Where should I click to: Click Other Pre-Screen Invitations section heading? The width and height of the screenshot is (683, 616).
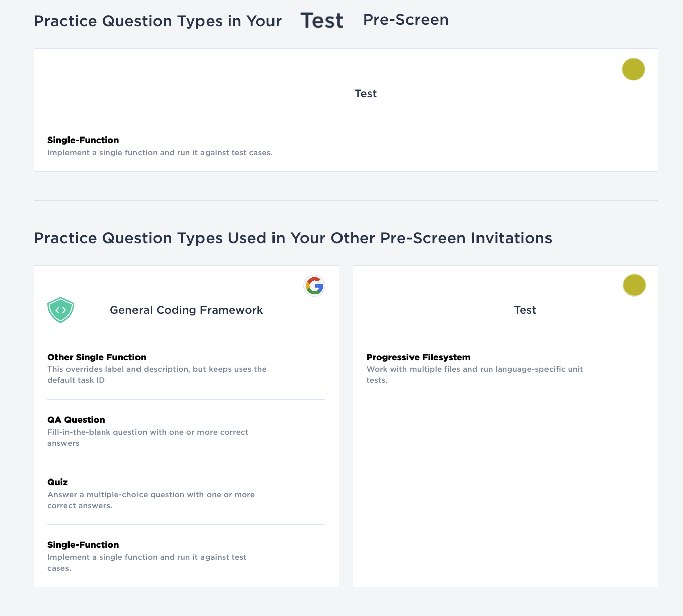[293, 238]
